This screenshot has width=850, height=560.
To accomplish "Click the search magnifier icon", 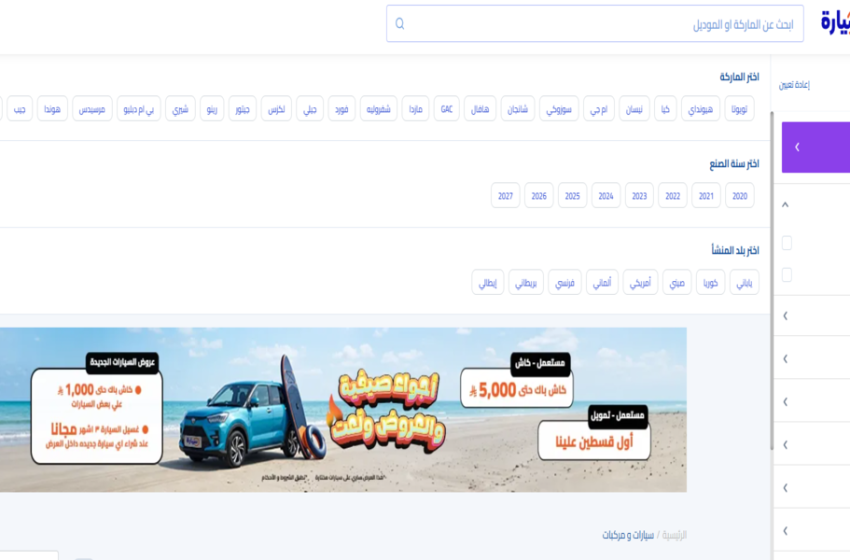I will [400, 24].
